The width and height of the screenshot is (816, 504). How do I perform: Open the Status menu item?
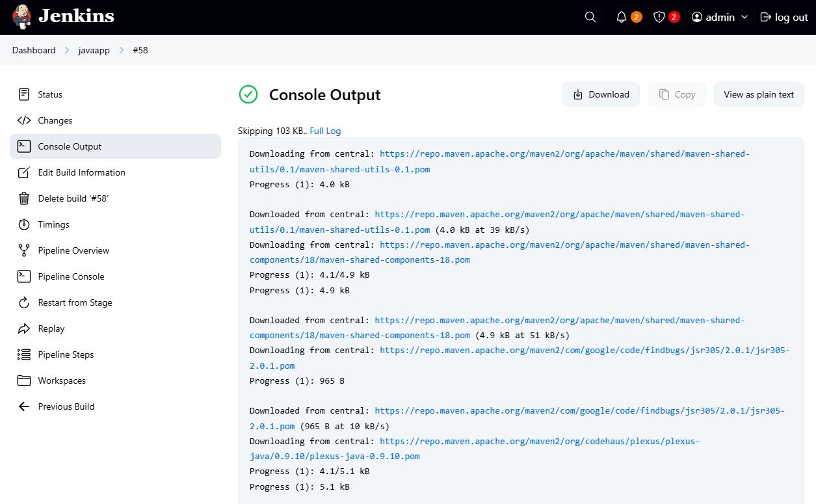[115, 94]
